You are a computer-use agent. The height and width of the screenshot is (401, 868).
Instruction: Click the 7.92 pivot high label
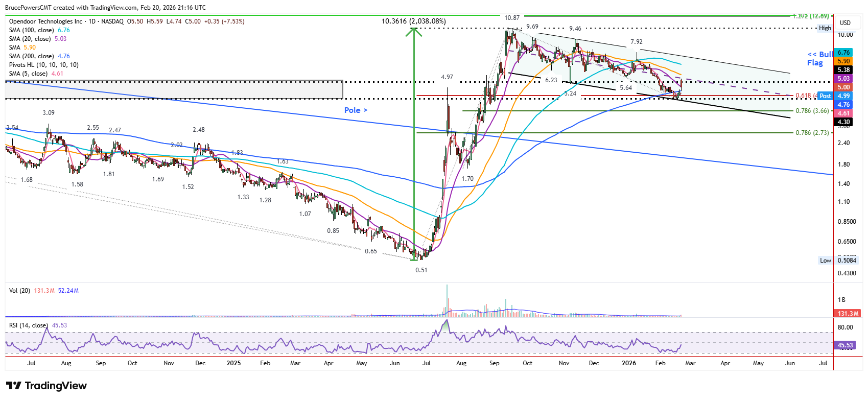tap(637, 42)
